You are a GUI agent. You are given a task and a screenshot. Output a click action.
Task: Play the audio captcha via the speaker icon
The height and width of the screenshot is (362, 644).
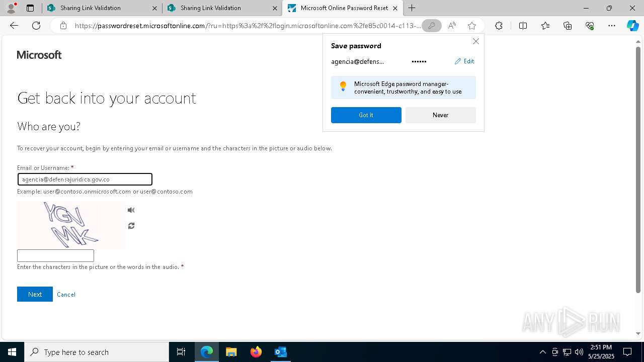pyautogui.click(x=131, y=210)
